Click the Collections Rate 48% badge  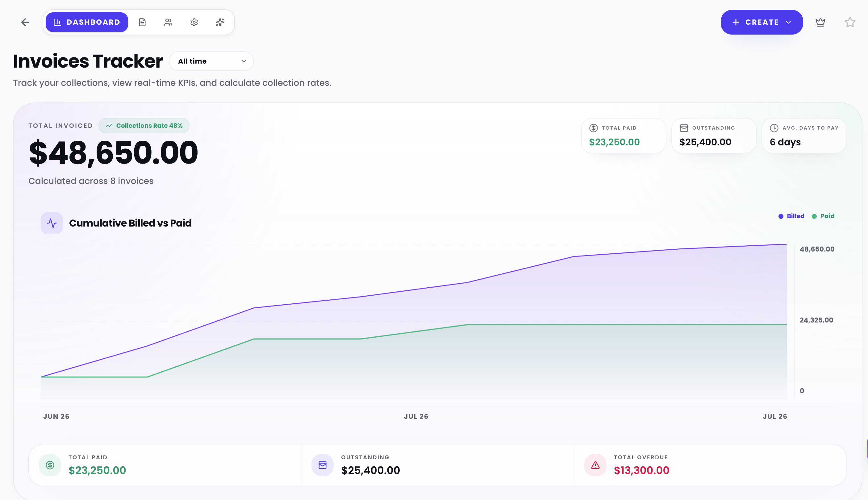pyautogui.click(x=144, y=126)
